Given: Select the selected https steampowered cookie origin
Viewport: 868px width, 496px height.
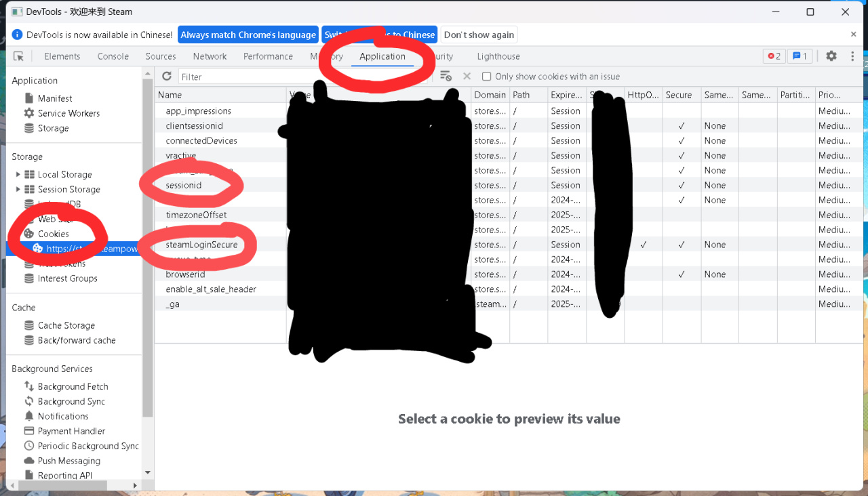Looking at the screenshot, I should coord(73,249).
